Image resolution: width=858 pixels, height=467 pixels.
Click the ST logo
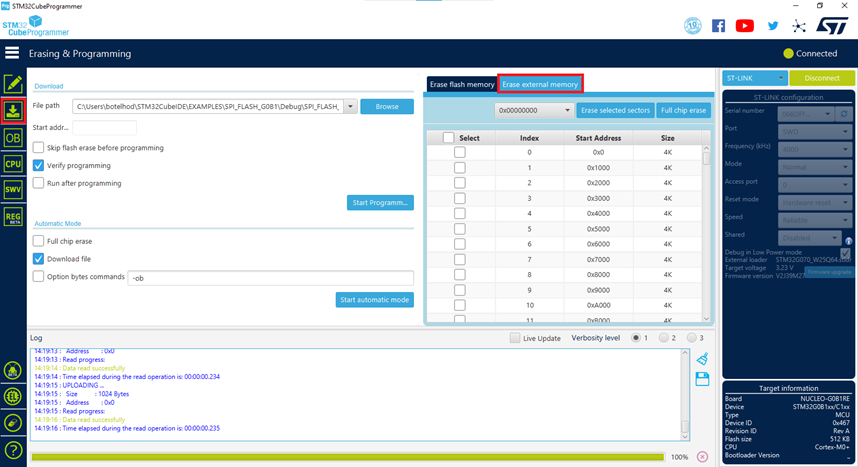(832, 26)
